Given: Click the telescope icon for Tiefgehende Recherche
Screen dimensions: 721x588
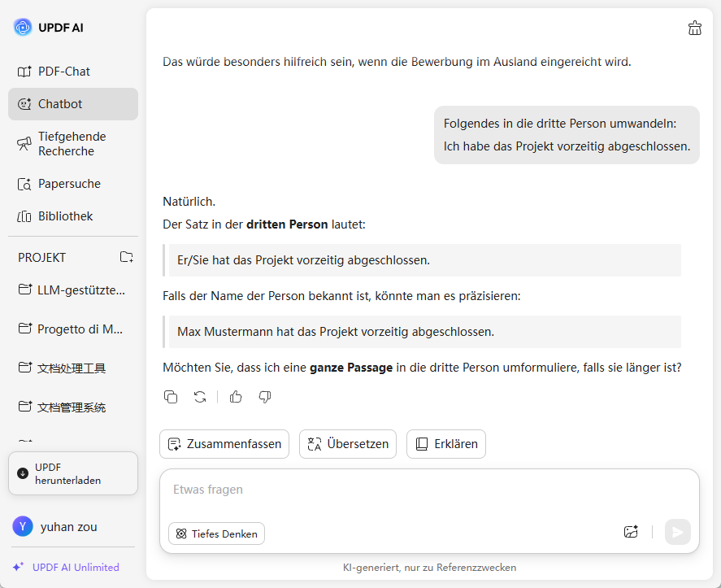Looking at the screenshot, I should click(24, 144).
